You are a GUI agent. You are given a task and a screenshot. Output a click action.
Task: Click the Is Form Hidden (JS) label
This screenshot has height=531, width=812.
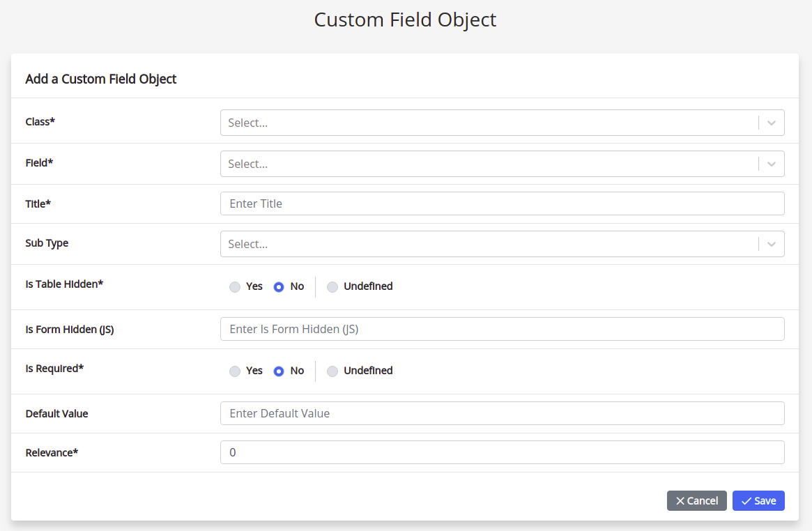coord(70,330)
